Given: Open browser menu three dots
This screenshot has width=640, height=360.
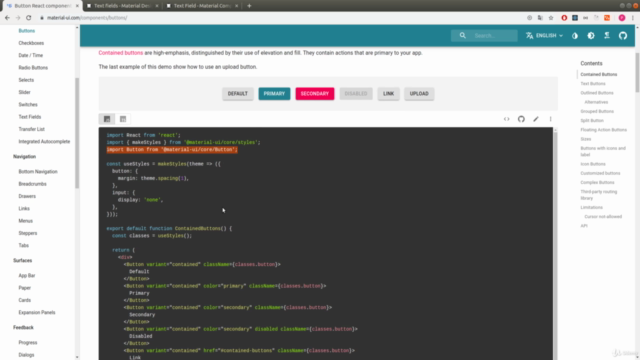Looking at the screenshot, I should pos(633,18).
